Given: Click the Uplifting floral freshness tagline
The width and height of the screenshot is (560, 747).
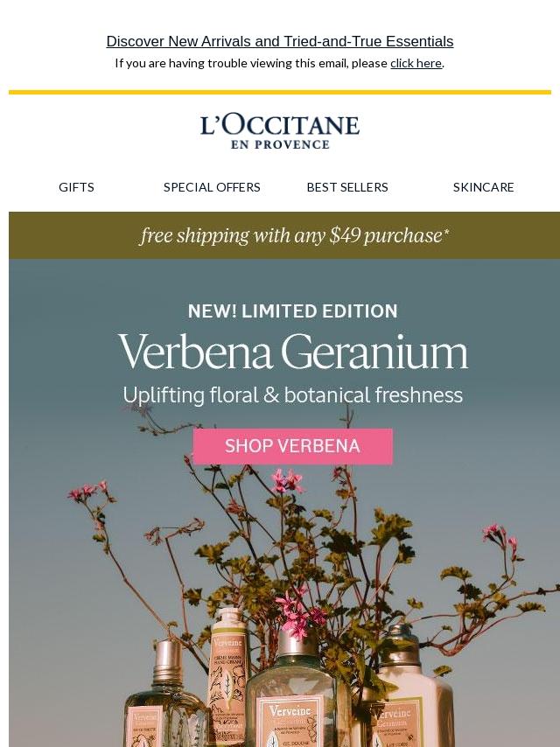Looking at the screenshot, I should tap(292, 395).
